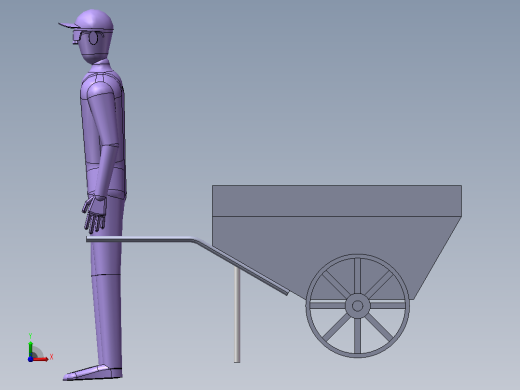Click the red X axis of the triad
The image size is (520, 390).
(41, 359)
